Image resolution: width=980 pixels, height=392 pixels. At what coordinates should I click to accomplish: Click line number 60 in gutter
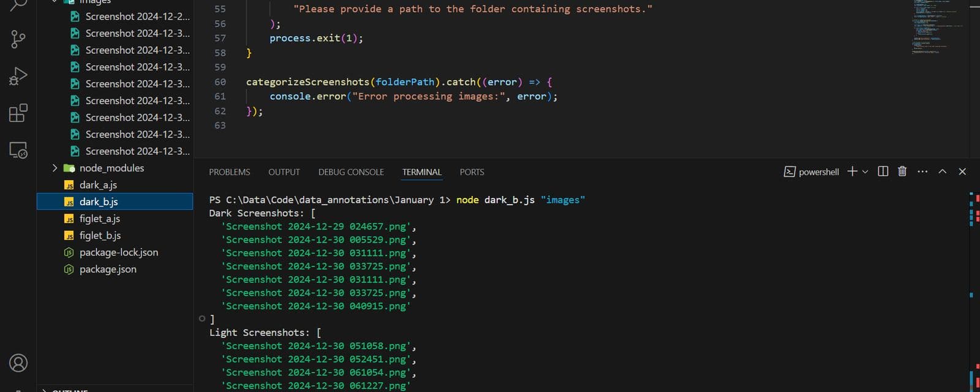click(220, 82)
